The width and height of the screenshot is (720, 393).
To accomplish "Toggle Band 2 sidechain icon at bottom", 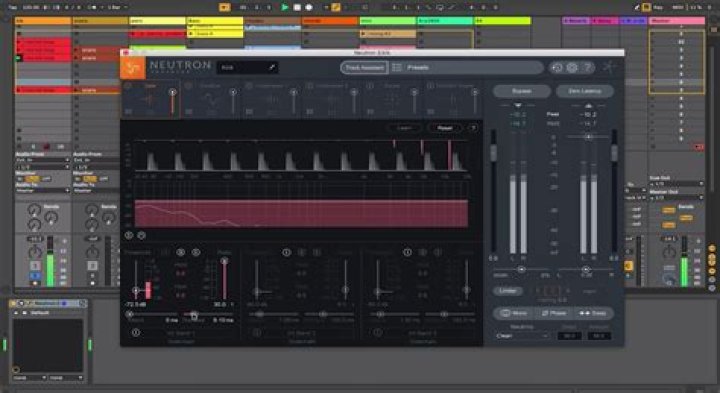I will tap(257, 332).
